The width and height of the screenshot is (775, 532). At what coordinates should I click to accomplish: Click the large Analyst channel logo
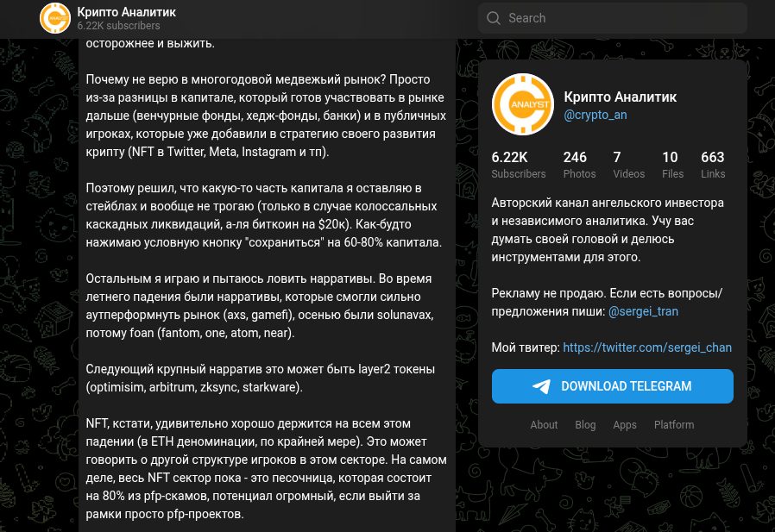pos(522,105)
